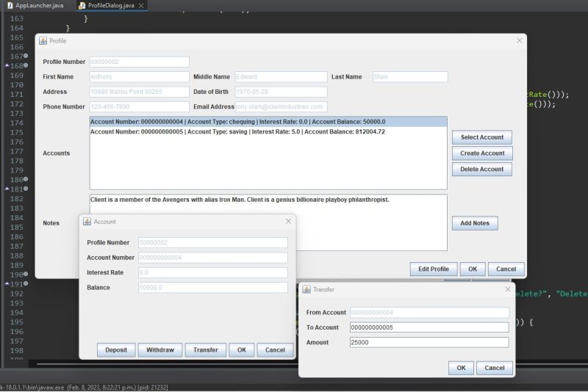Close the Transfer dialog window
Image resolution: width=588 pixels, height=392 pixels.
pos(508,289)
